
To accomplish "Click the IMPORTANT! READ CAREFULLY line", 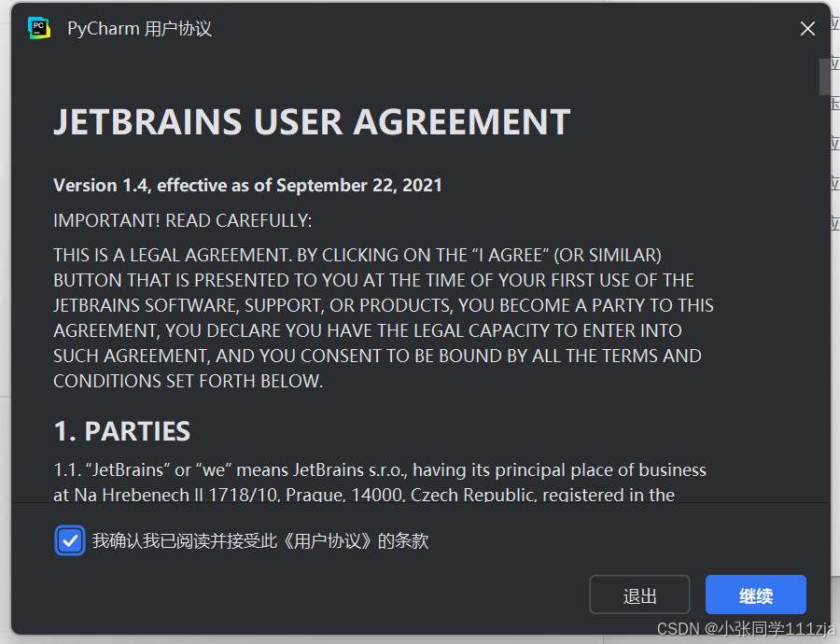I will pyautogui.click(x=183, y=221).
